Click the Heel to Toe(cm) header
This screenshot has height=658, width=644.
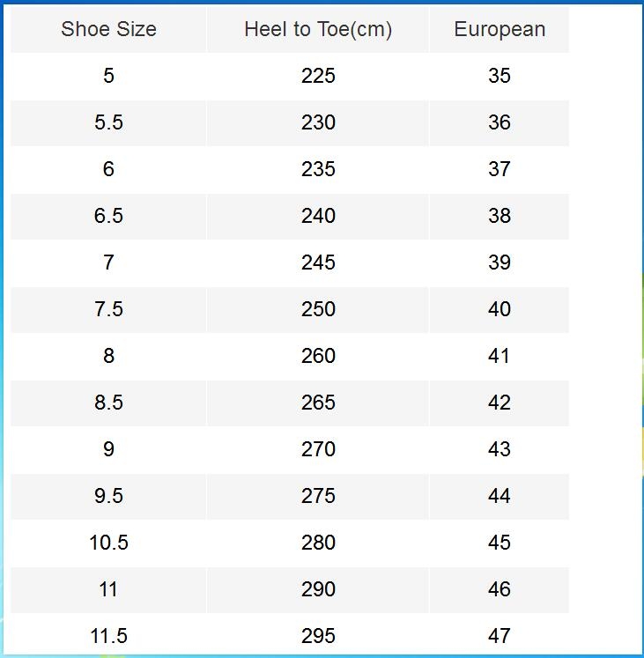(x=318, y=29)
